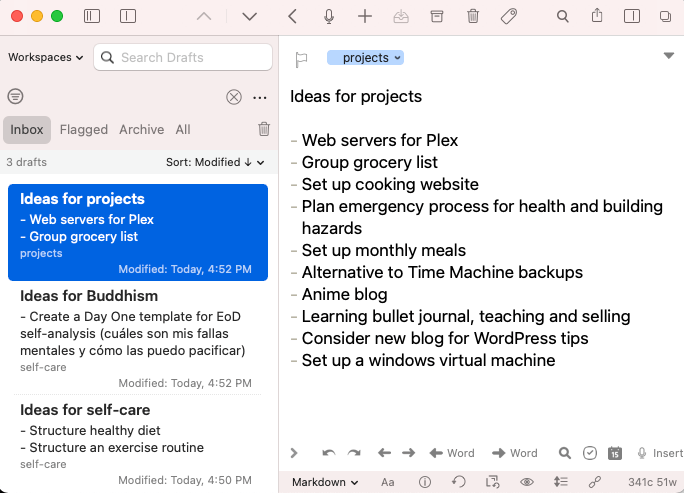Click the undo arrow in action bar
This screenshot has width=684, height=493.
329,453
